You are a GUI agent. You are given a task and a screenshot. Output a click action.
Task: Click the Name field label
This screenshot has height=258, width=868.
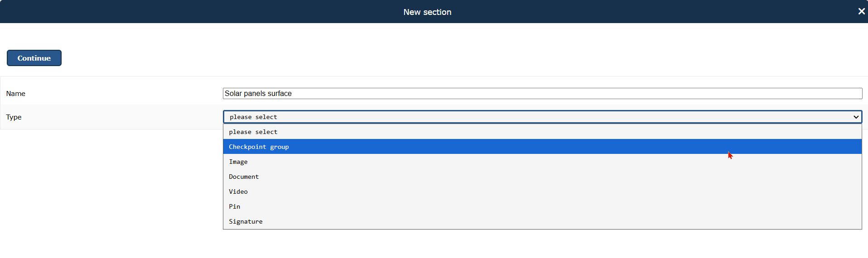[16, 93]
